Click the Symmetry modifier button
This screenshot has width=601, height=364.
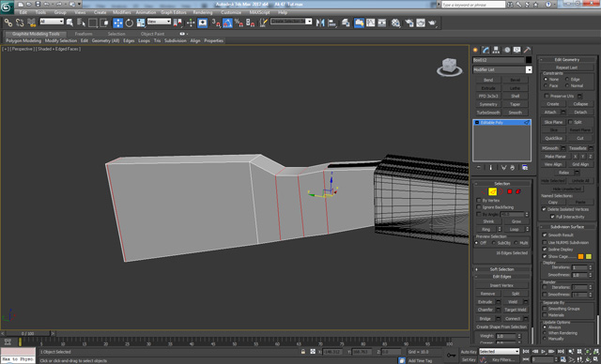(488, 104)
